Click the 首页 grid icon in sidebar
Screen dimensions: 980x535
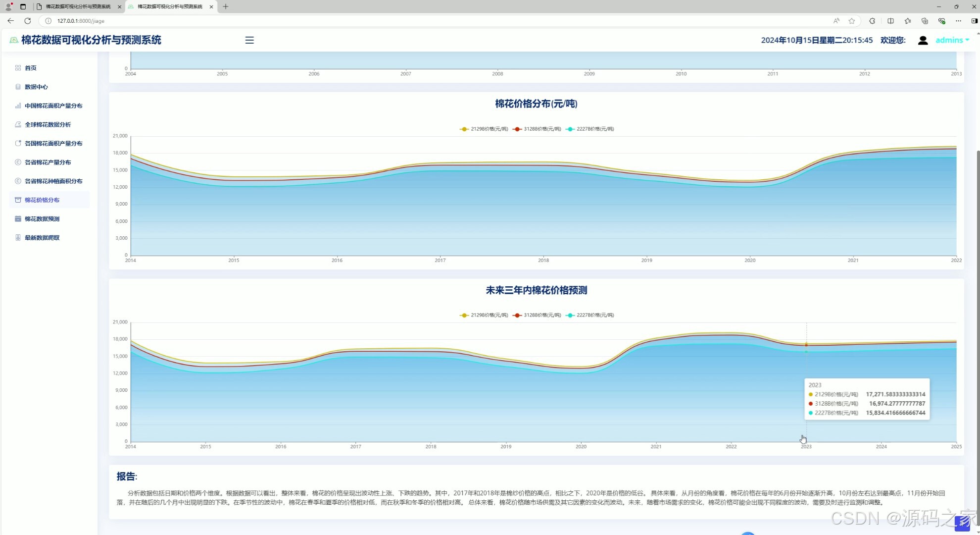(18, 68)
